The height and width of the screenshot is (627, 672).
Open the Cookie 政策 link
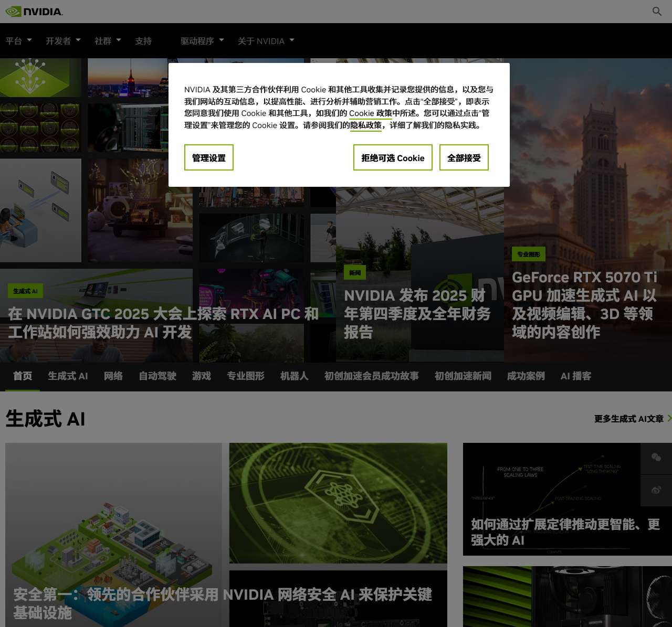(371, 113)
